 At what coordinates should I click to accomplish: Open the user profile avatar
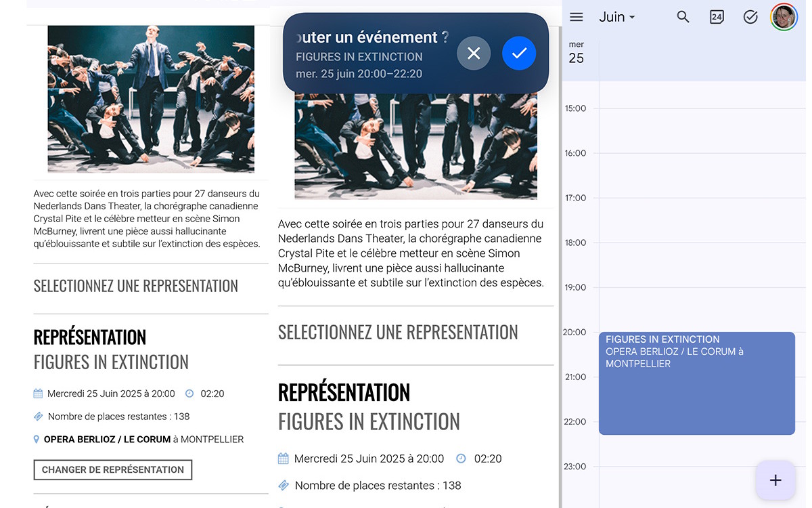784,17
